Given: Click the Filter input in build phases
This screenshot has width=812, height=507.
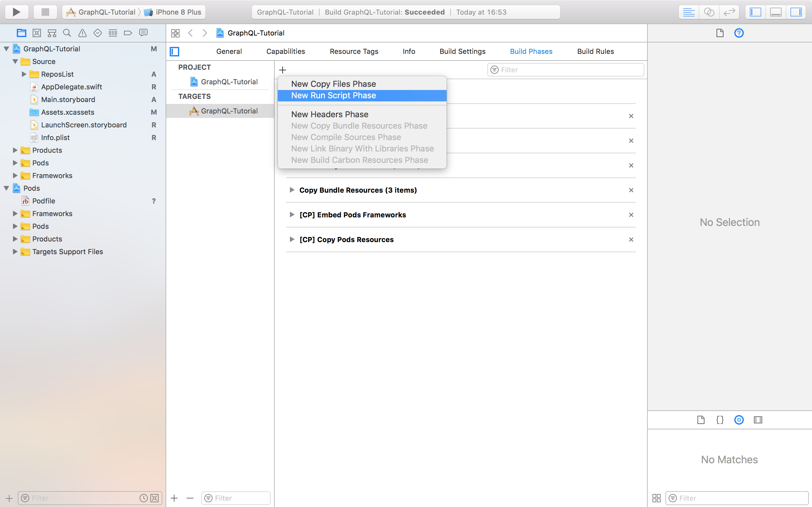Looking at the screenshot, I should [565, 69].
